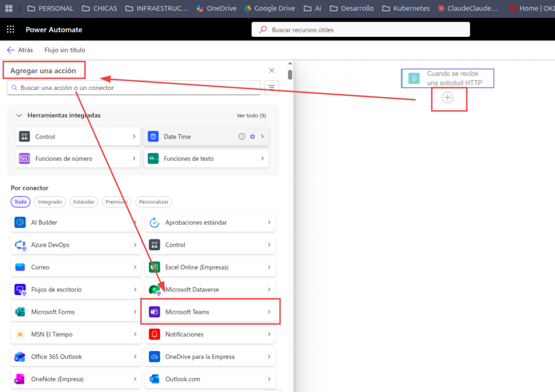Click the Date Time info icon

point(242,136)
